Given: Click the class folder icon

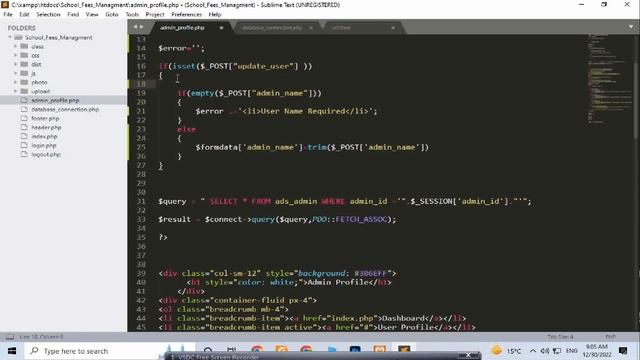Looking at the screenshot, I should 24,46.
